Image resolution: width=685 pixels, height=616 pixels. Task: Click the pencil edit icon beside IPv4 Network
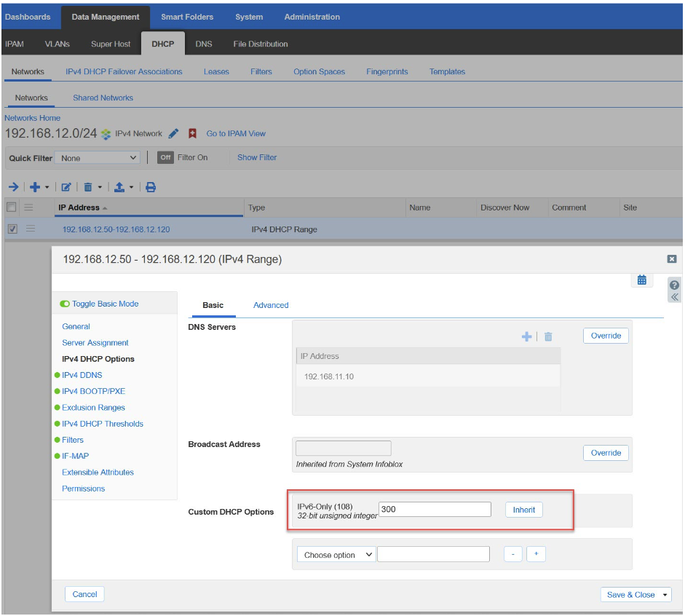click(173, 134)
